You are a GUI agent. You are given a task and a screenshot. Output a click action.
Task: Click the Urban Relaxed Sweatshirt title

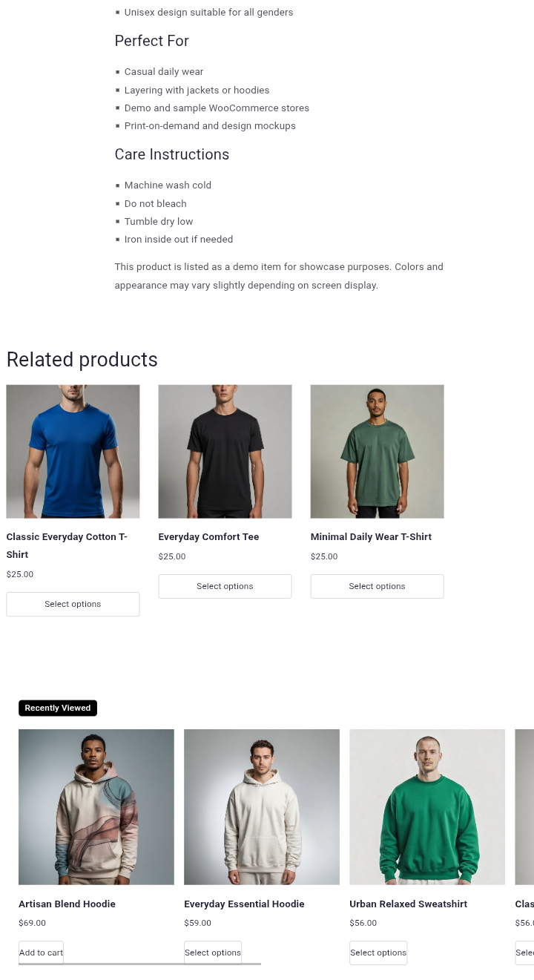409,904
